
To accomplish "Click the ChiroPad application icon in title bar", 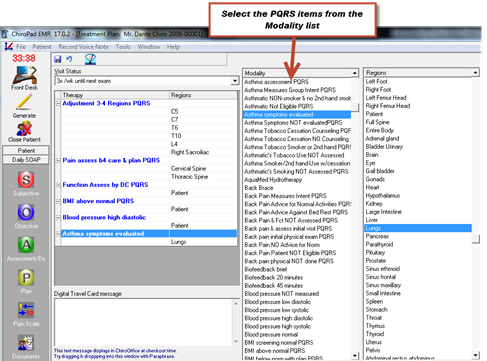I will pos(5,34).
